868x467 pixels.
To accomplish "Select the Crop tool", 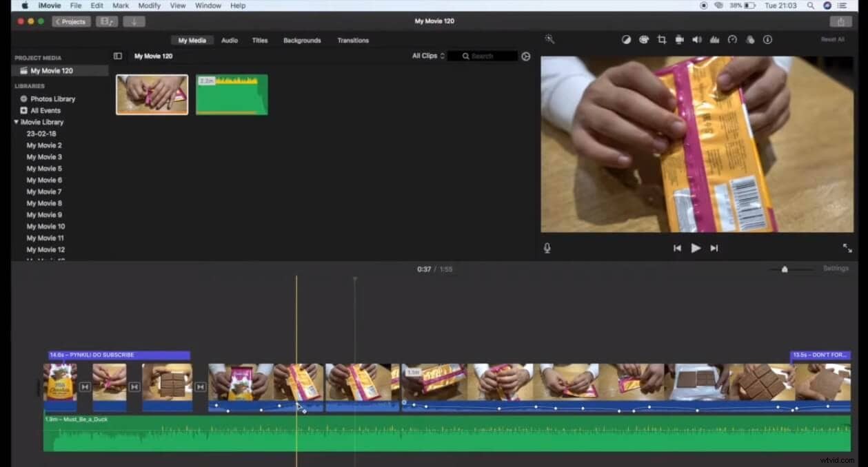I will coord(662,39).
